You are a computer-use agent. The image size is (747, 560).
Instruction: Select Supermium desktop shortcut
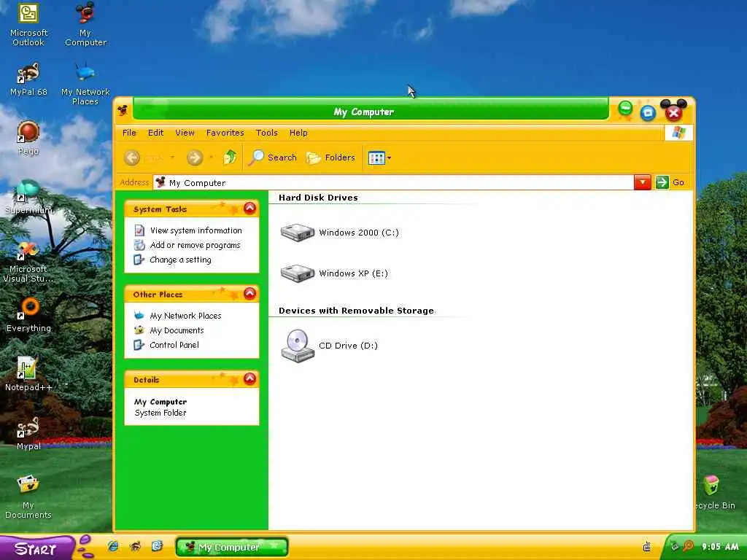(x=28, y=197)
